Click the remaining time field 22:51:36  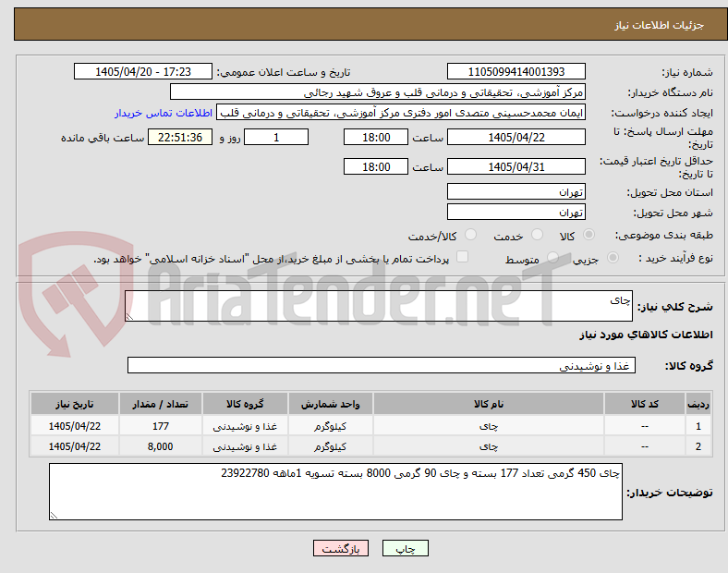pyautogui.click(x=180, y=137)
